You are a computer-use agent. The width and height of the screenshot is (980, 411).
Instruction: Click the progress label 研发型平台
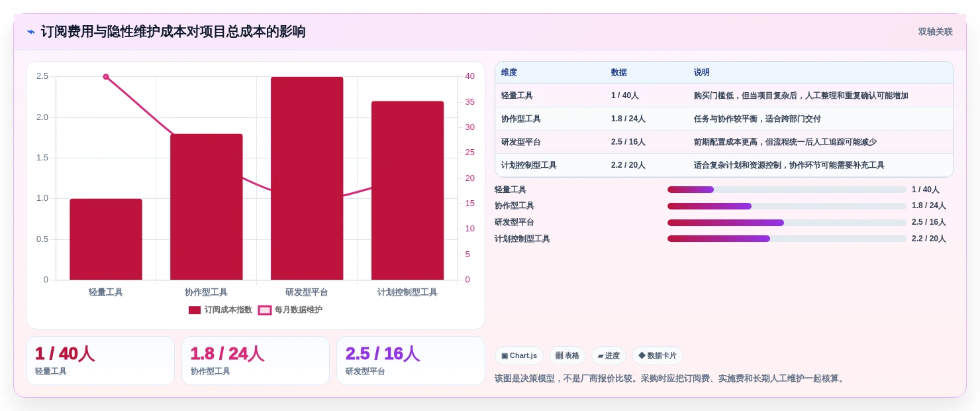(514, 223)
